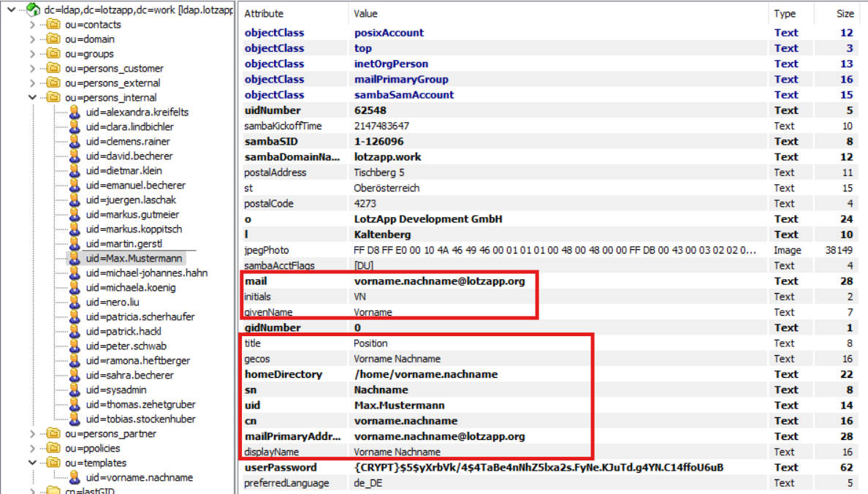Expand the ou=persons_partner branch
The width and height of the screenshot is (868, 494).
tap(33, 433)
